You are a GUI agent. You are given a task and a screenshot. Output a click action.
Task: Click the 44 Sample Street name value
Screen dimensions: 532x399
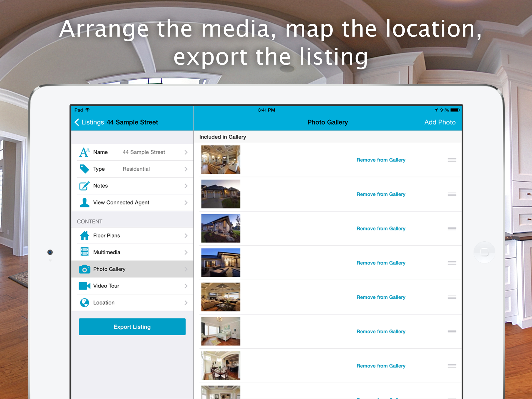144,152
